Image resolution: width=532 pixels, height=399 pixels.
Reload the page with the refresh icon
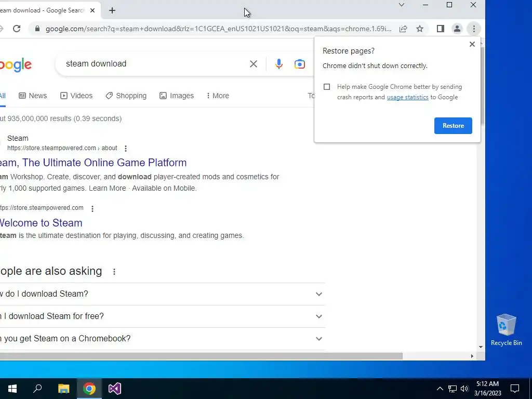17,29
